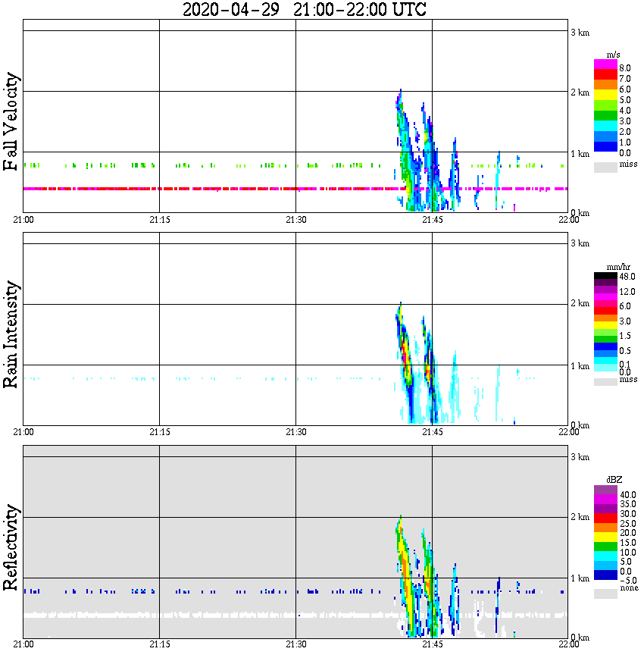Image resolution: width=644 pixels, height=658 pixels.
Task: Click the gray miss swatch in mm/hr legend
Action: coord(605,381)
